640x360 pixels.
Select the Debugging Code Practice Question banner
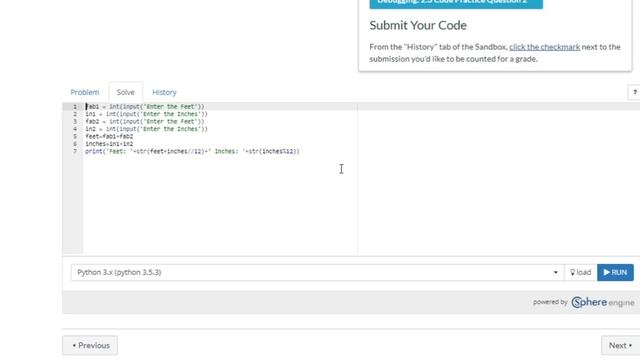click(x=456, y=3)
